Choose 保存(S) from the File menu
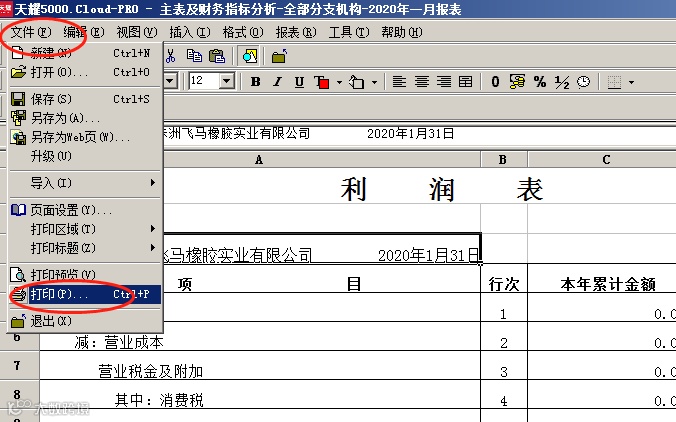676x422 pixels. 85,99
